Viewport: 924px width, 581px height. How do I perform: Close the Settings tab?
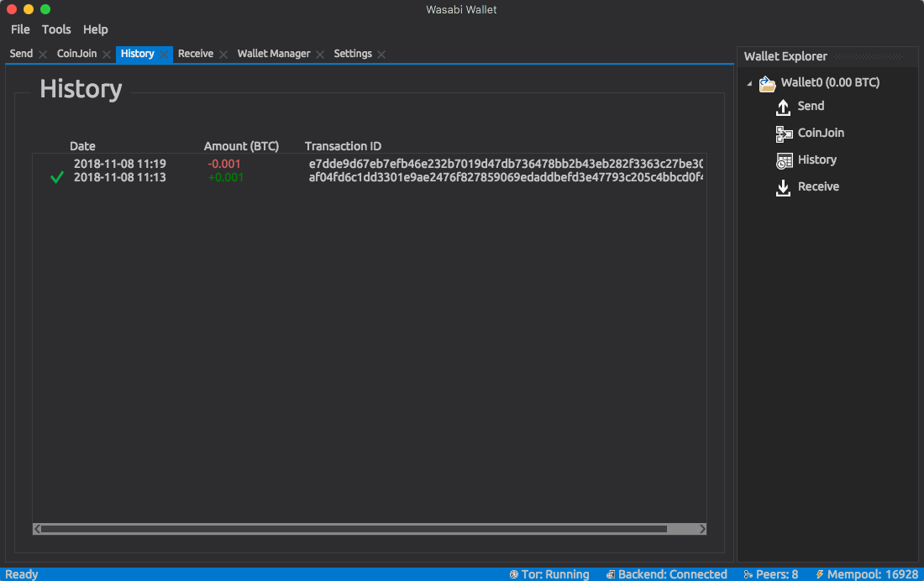click(x=381, y=55)
